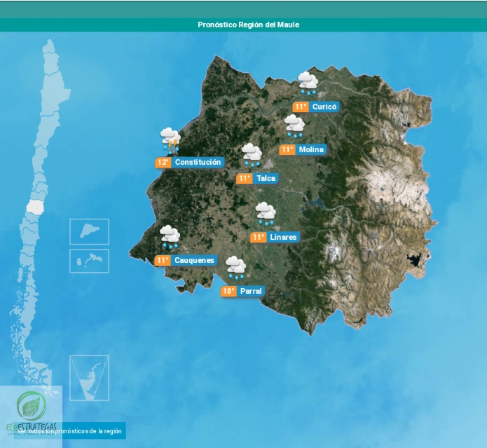This screenshot has width=487, height=448.
Task: Select the weather icon above Cauquenes
Action: pyautogui.click(x=170, y=237)
